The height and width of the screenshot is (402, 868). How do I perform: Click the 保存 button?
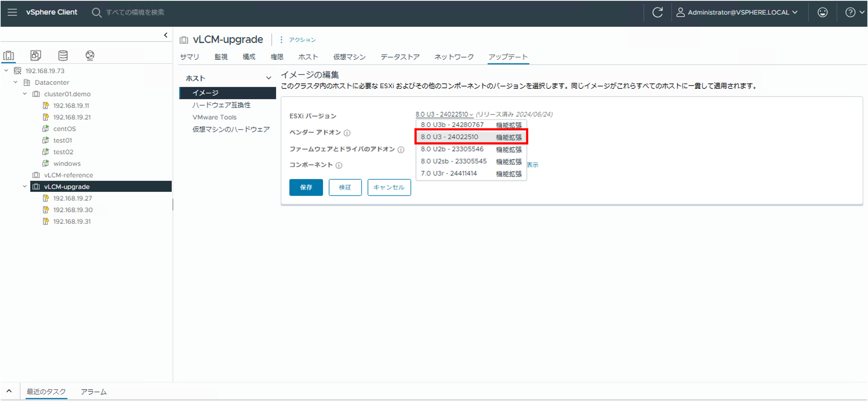pyautogui.click(x=306, y=187)
